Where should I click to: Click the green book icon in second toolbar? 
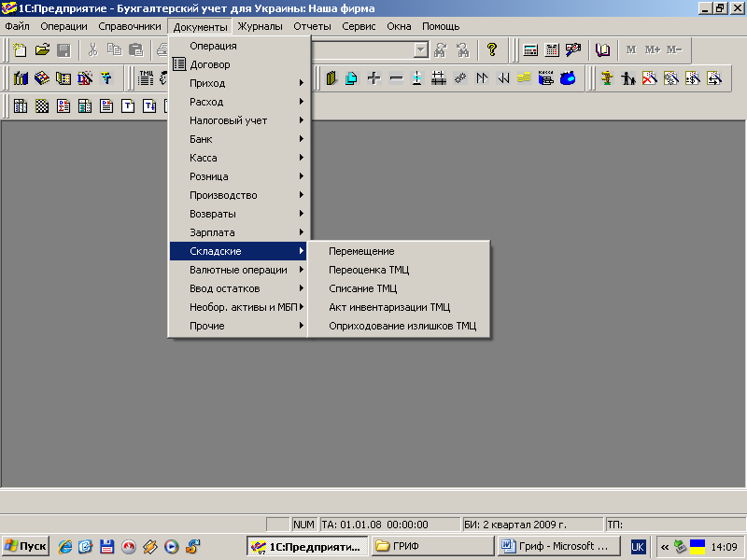tap(331, 78)
